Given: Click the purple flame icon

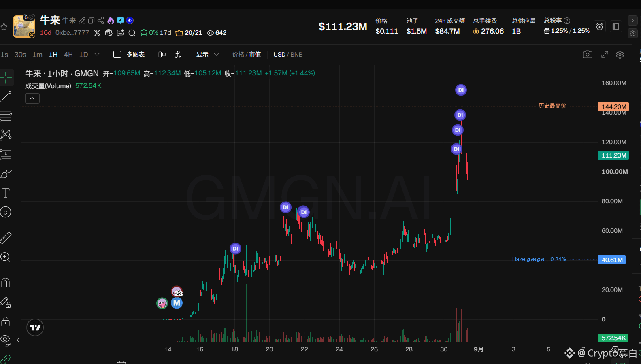Looking at the screenshot, I should [111, 20].
